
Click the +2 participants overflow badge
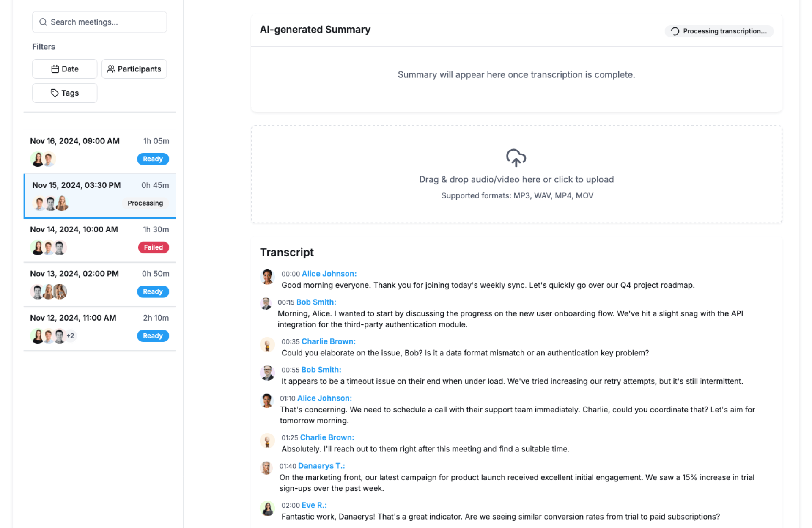point(71,336)
